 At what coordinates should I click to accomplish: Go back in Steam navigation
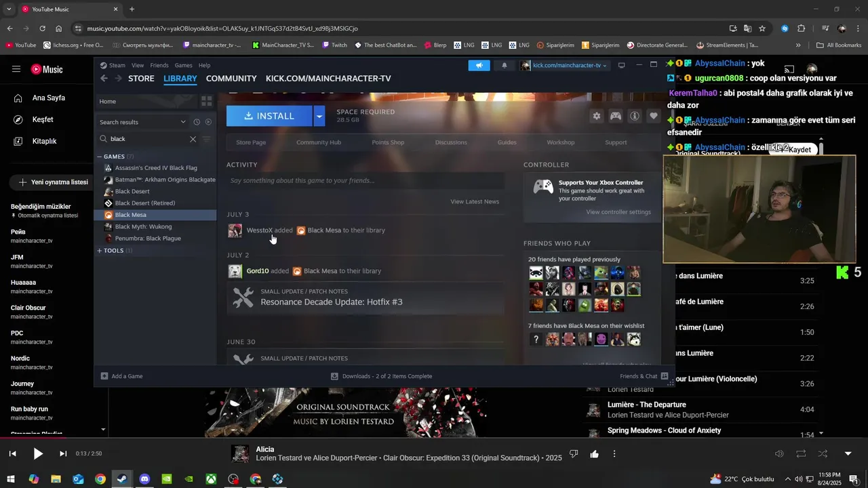(104, 79)
